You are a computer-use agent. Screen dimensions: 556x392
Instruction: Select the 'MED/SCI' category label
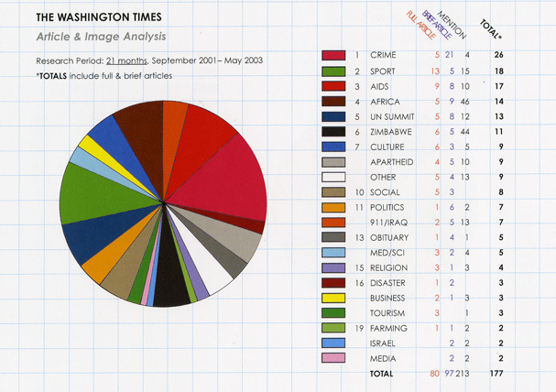tap(387, 253)
